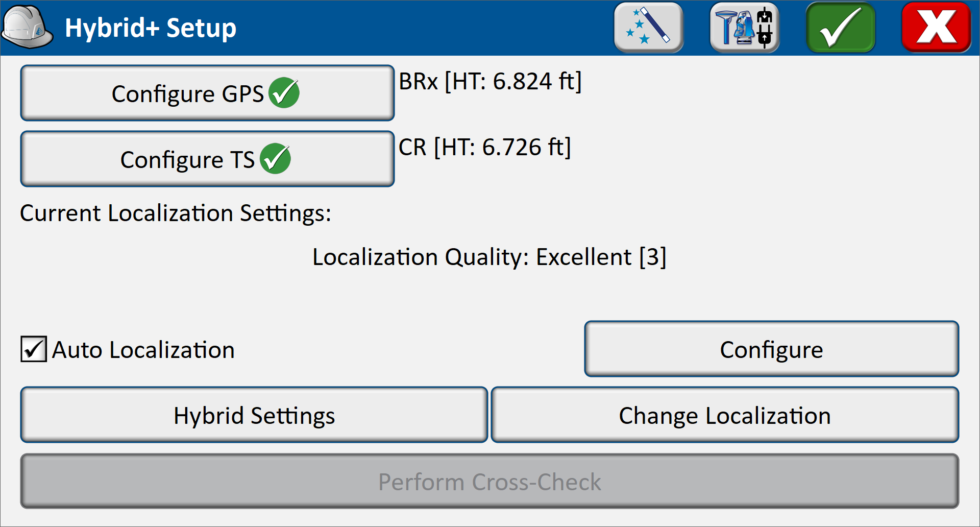The height and width of the screenshot is (527, 980).
Task: Open Configure GPS settings
Action: pos(207,93)
